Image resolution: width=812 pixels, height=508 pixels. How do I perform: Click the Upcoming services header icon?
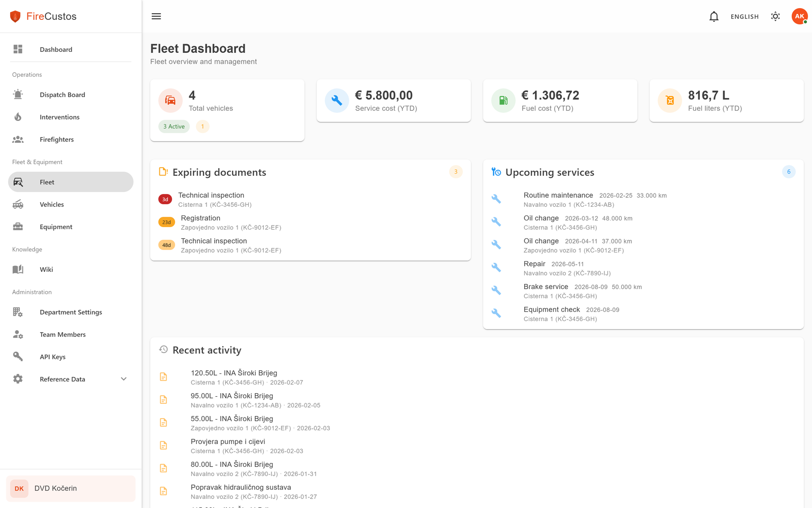pos(496,172)
